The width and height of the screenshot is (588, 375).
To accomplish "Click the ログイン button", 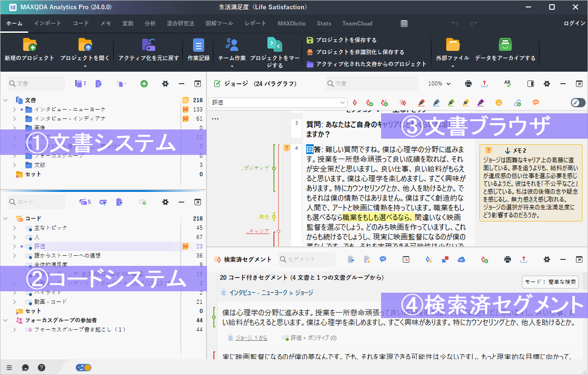I will point(575,24).
